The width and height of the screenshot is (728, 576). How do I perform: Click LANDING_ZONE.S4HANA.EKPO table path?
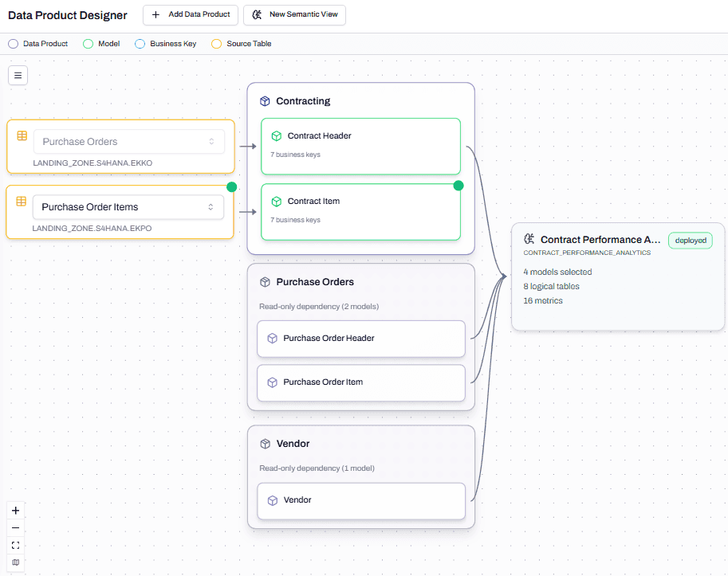tap(92, 229)
